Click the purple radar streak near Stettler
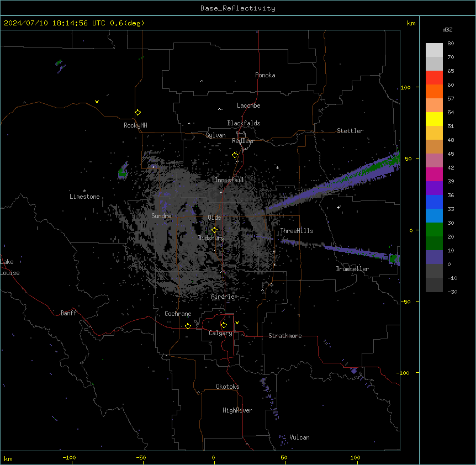The width and height of the screenshot is (476, 465). [334, 182]
